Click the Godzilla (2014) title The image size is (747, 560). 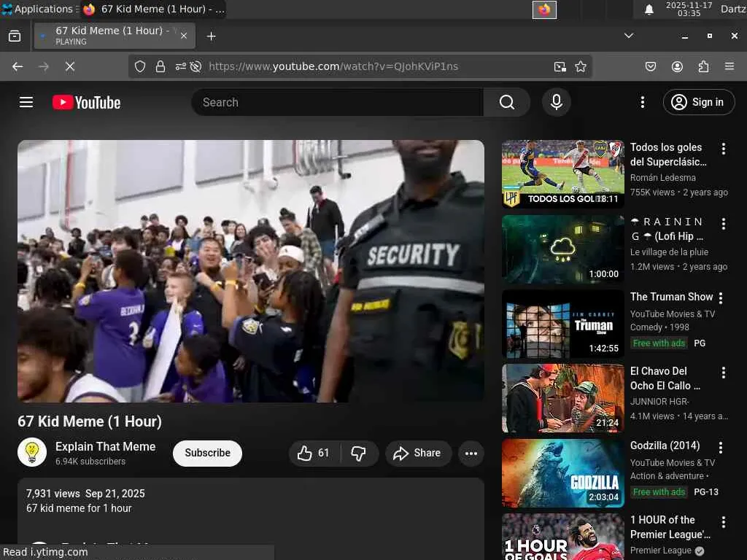coord(665,446)
